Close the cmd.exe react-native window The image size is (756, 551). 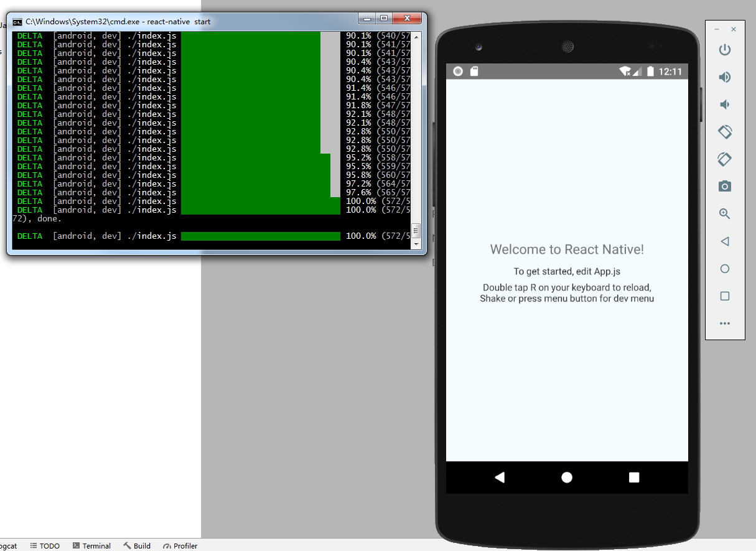pyautogui.click(x=408, y=18)
